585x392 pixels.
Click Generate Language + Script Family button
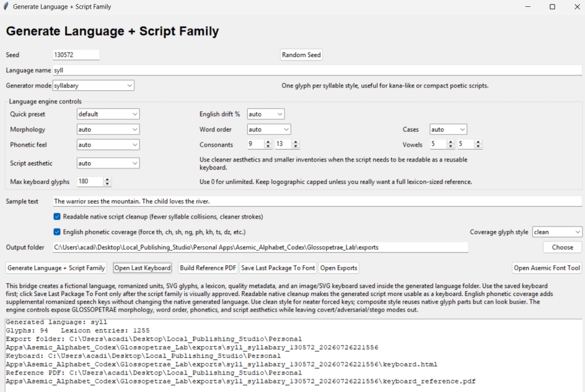[x=57, y=268]
